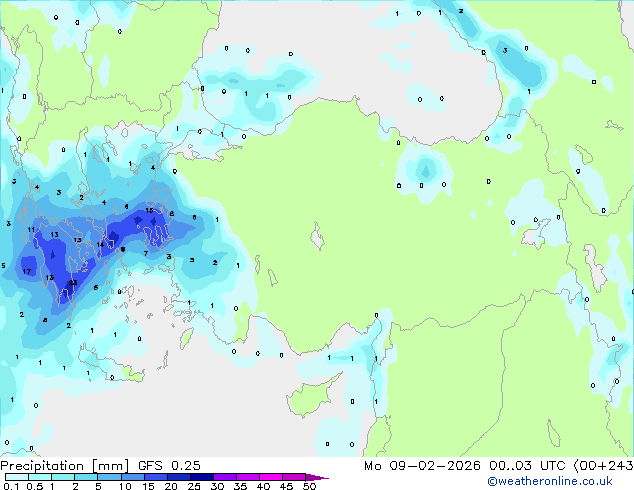Select the 5–10 mm legend color swatch
The height and width of the screenshot is (490, 634).
(109, 477)
